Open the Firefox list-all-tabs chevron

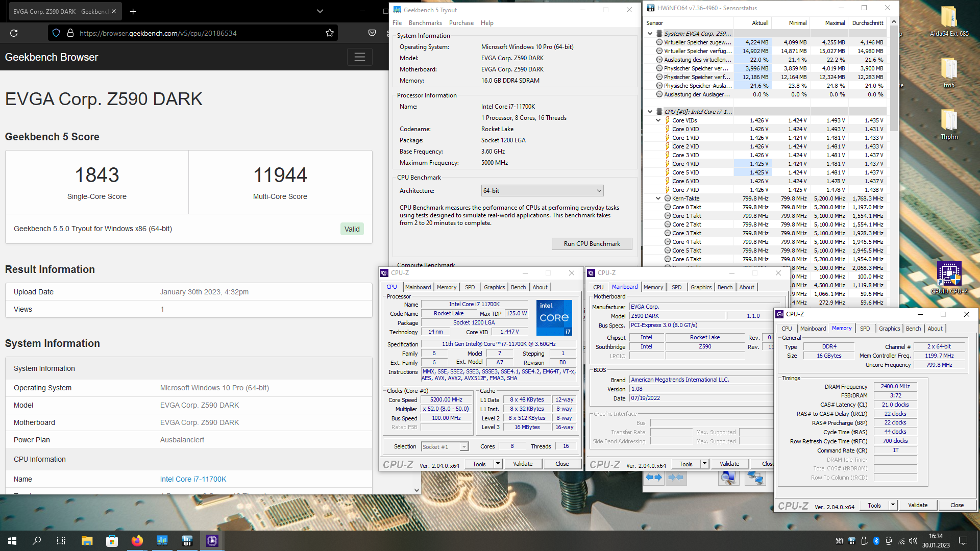click(320, 11)
